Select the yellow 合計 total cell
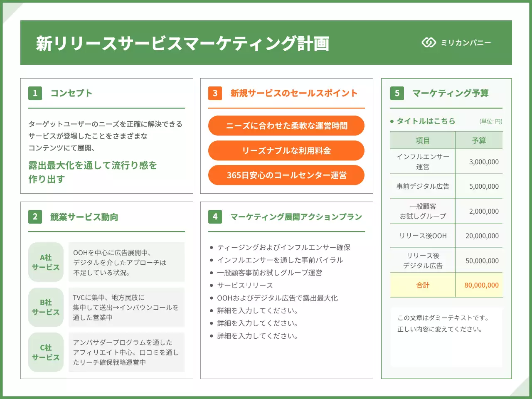The height and width of the screenshot is (399, 532). (x=422, y=286)
